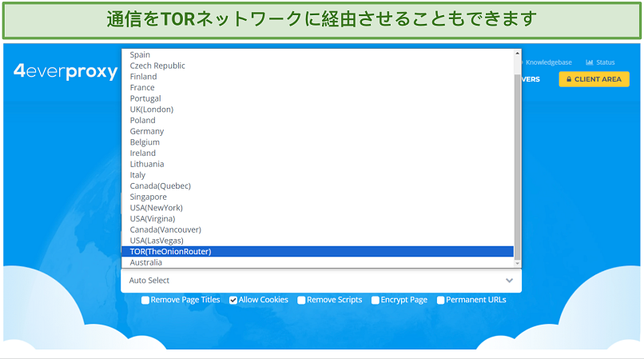This screenshot has width=644, height=359.
Task: Go to the 4everproxy home logo
Action: point(66,71)
